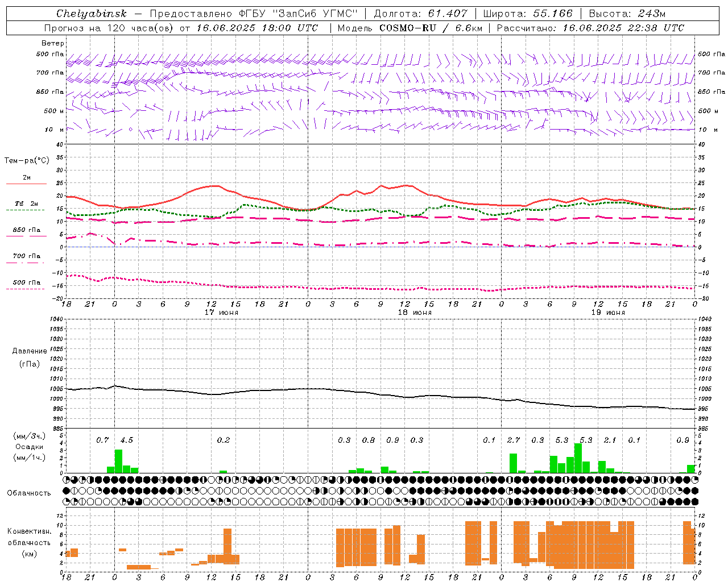The height and width of the screenshot is (582, 728).
Task: Click the Осадки precipitation section label
Action: [29, 447]
